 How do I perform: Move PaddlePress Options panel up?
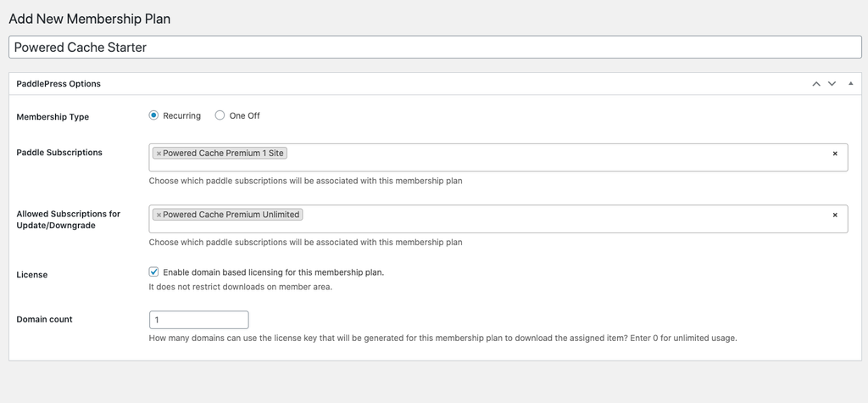(x=816, y=84)
